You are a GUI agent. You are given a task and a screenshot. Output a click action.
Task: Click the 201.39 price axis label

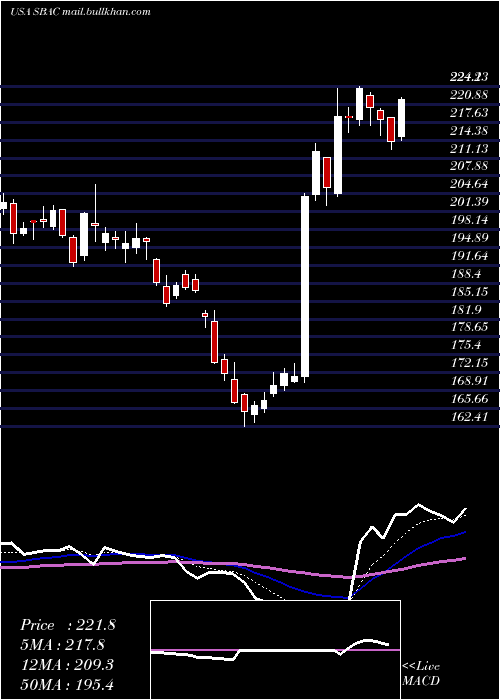(469, 202)
